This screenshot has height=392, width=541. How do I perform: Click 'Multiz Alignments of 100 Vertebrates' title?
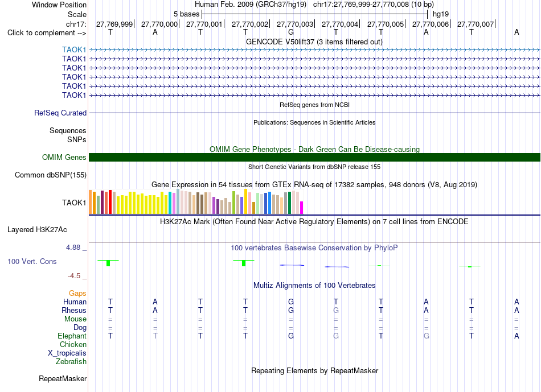click(x=314, y=285)
